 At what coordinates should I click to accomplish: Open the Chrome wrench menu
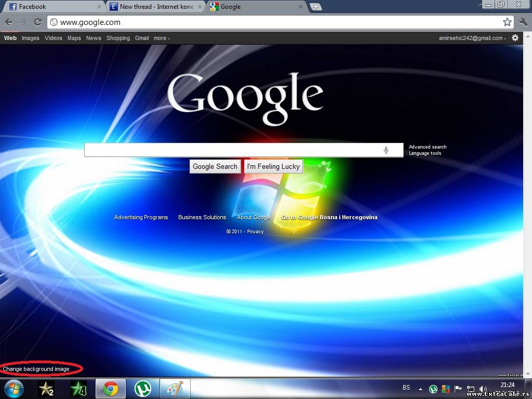coord(523,22)
